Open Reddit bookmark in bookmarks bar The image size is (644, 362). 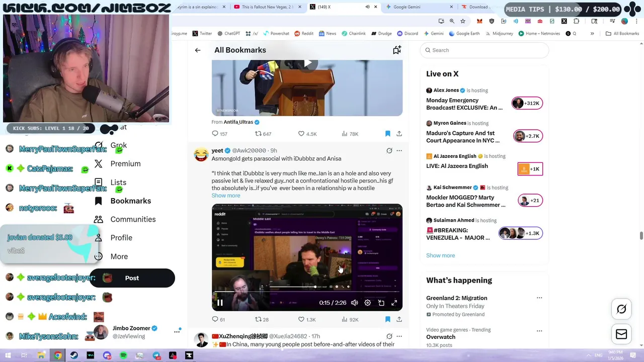point(304,34)
